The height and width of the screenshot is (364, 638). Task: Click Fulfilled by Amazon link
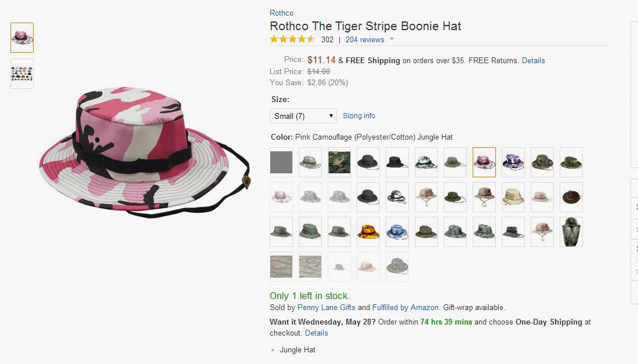click(405, 307)
